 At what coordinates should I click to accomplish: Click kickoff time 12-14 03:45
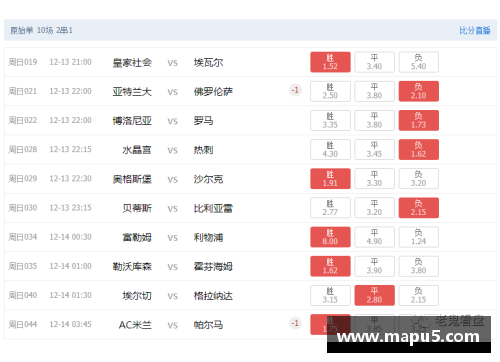tap(70, 324)
